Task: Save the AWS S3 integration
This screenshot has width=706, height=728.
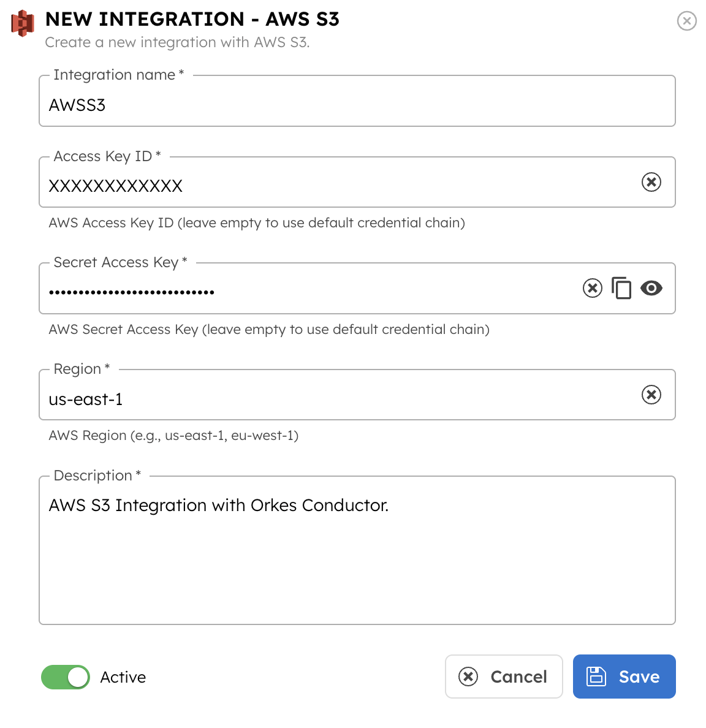Action: [624, 677]
